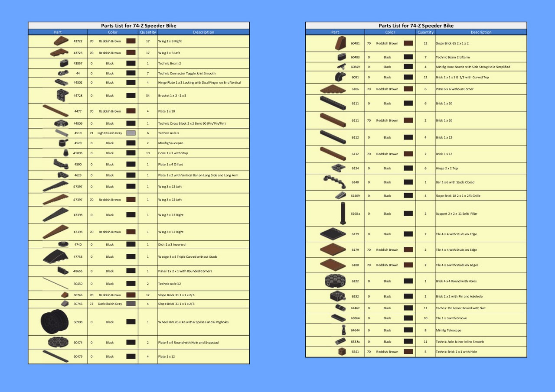Click description 'Technic Pin Joiner Round with Slot'
The height and width of the screenshot is (392, 555).
[x=460, y=308]
